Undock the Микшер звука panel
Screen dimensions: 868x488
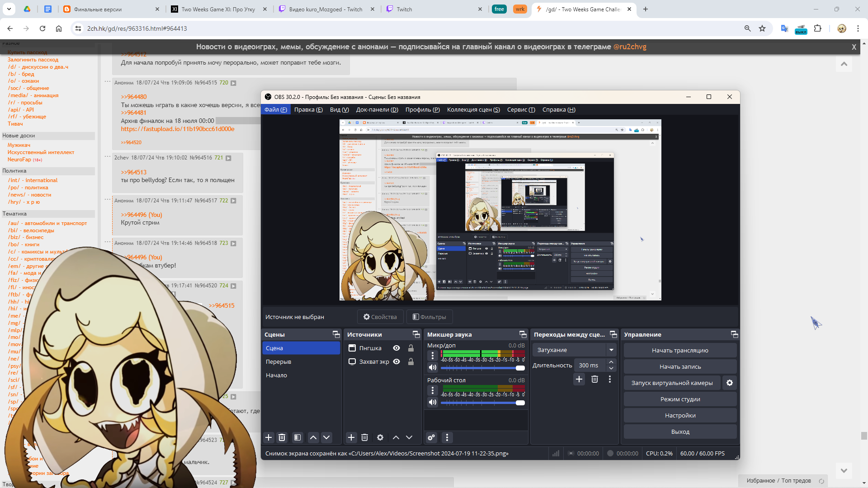(523, 334)
